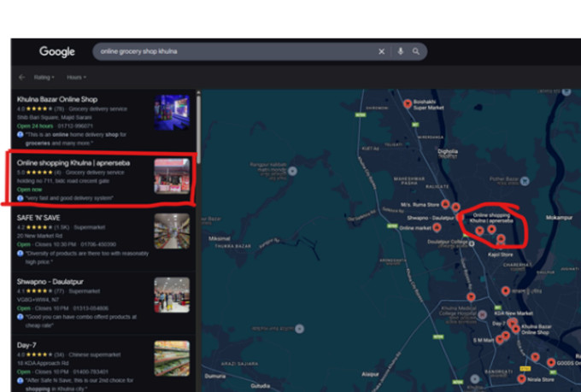The width and height of the screenshot is (581, 392).
Task: Click the 'Open 24 hours' status text
Action: click(x=35, y=126)
